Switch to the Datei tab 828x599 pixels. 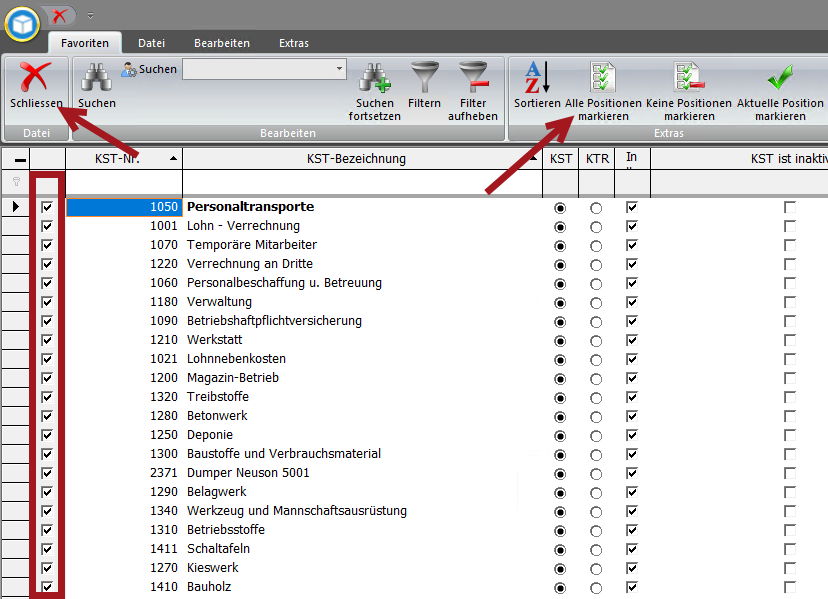coord(151,43)
